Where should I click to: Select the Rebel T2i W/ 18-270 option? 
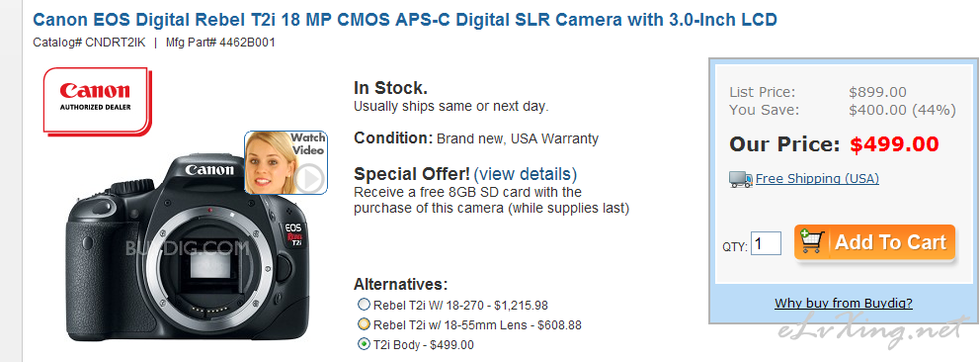(364, 305)
